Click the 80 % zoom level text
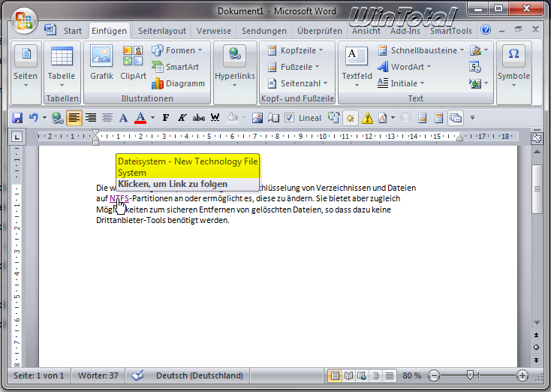Viewport: 551px width, 392px height. (x=411, y=375)
